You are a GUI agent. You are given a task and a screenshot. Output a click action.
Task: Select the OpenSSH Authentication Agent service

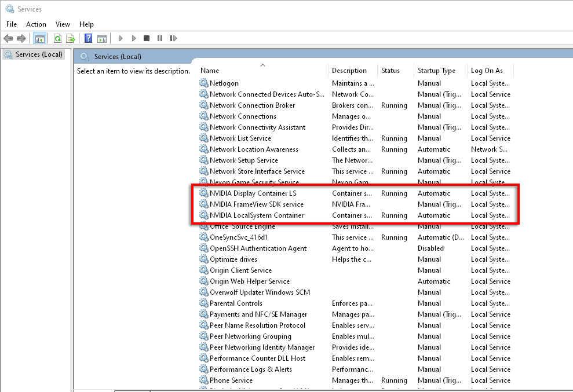click(258, 248)
